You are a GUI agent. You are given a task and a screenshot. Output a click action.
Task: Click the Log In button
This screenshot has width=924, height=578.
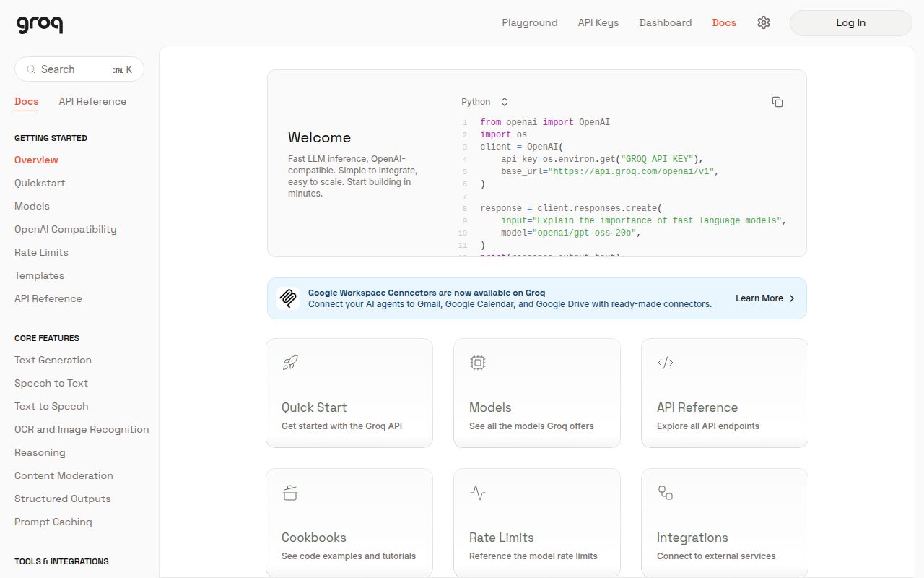click(851, 22)
